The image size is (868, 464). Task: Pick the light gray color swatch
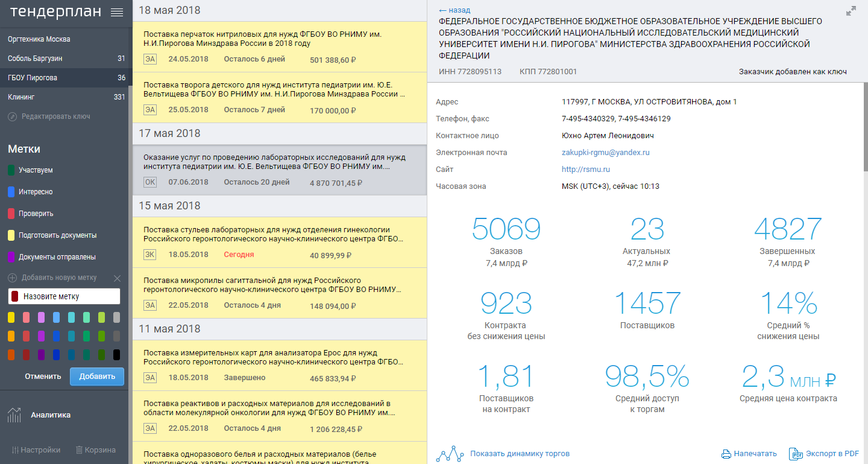point(117,317)
